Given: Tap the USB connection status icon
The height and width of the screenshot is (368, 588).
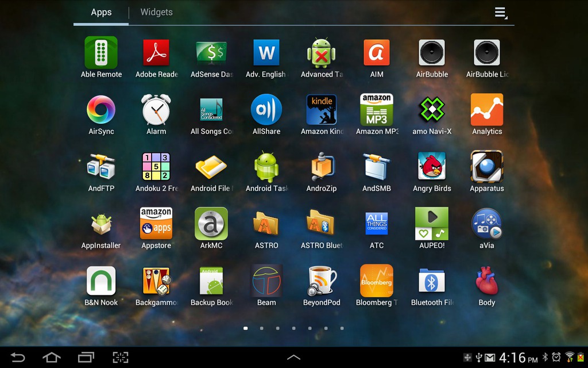Looking at the screenshot, I should point(479,357).
